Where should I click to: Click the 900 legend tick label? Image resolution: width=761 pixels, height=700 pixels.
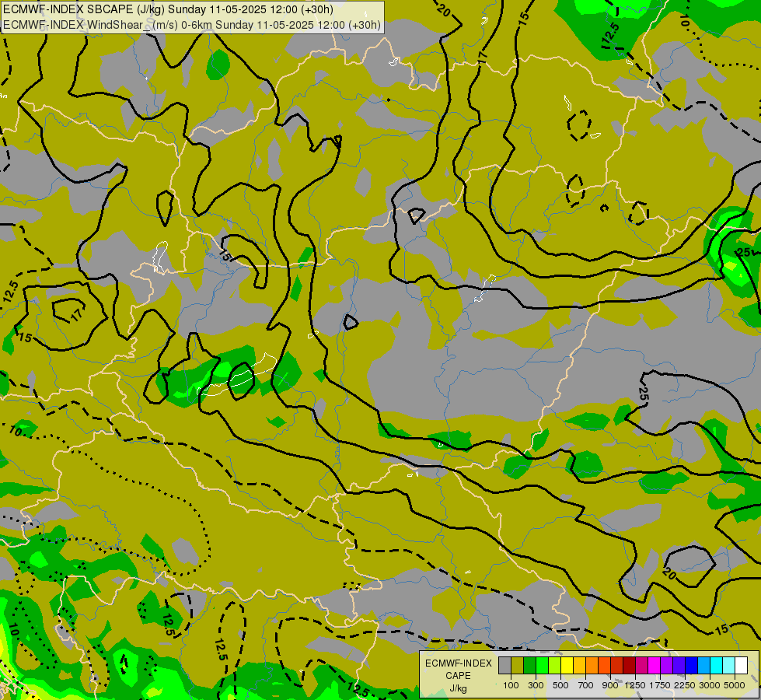(610, 685)
